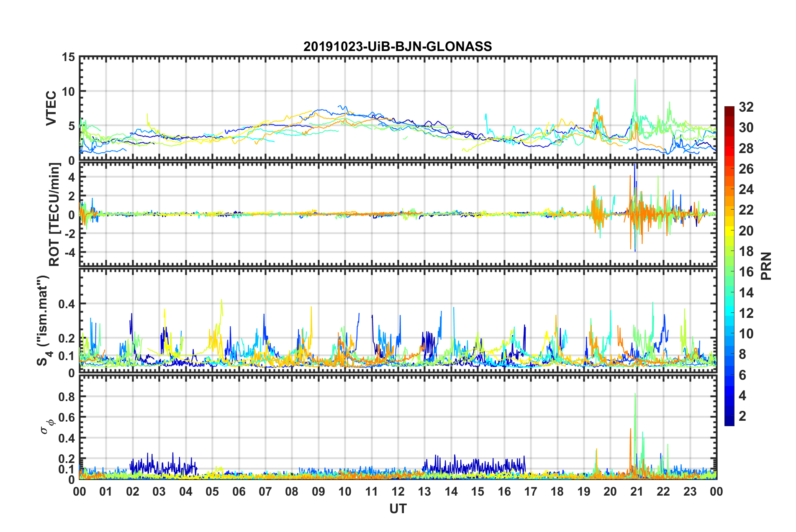Click colorbar tick value 10
Viewport: 796px width, 532px height.
(x=746, y=334)
